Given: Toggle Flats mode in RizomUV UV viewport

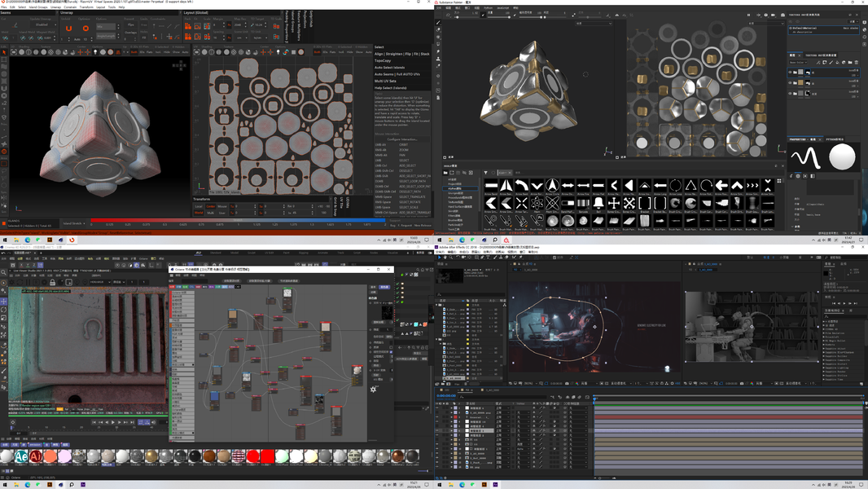Looking at the screenshot, I should coord(333,52).
